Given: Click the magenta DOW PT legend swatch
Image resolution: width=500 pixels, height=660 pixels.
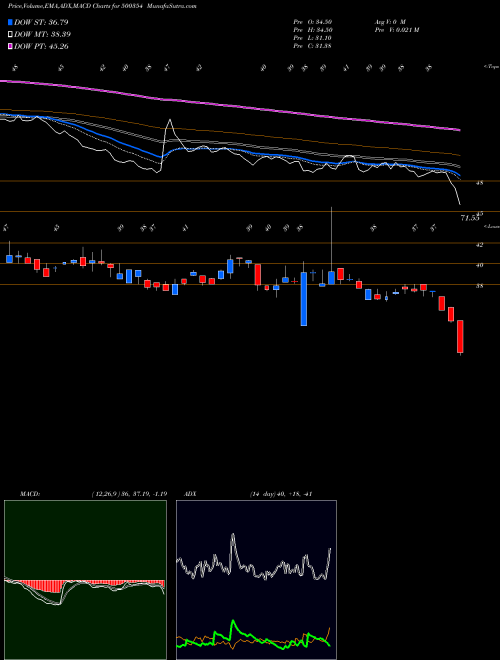Looking at the screenshot, I should tap(10, 46).
